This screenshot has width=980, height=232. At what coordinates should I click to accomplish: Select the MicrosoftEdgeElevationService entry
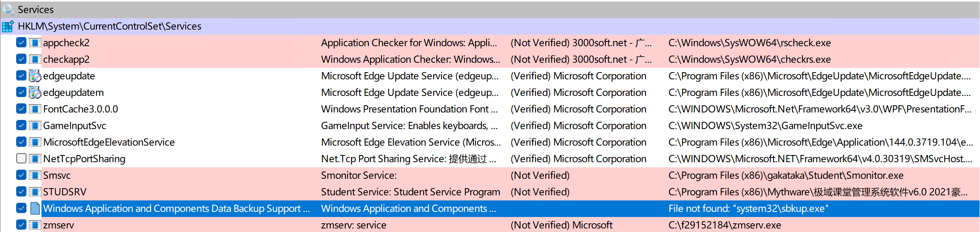[109, 142]
